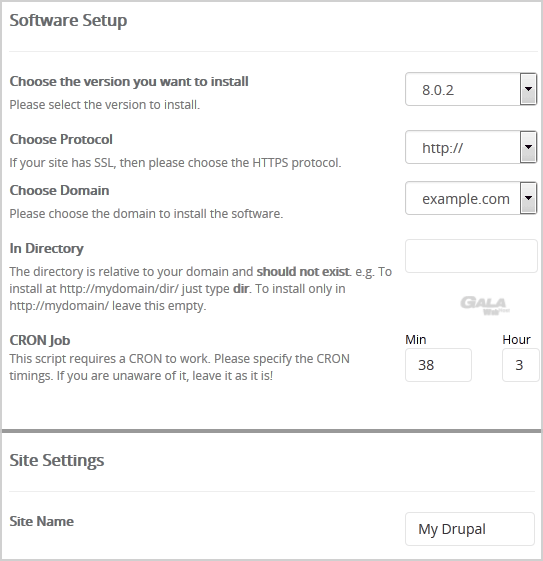
Task: Click the arrow button on the protocol selector
Action: click(528, 147)
